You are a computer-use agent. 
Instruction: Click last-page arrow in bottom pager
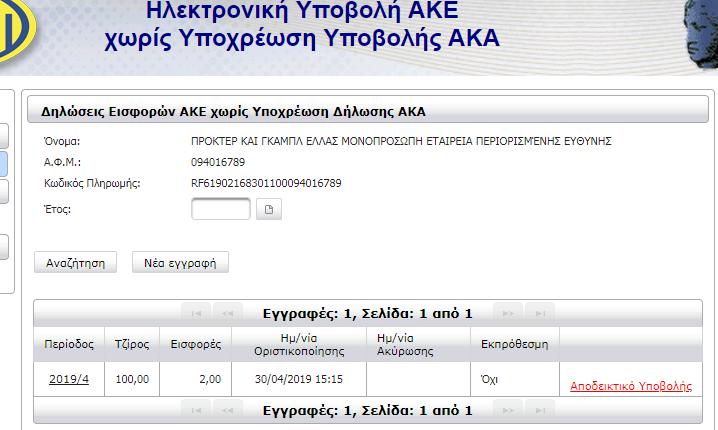tap(540, 410)
